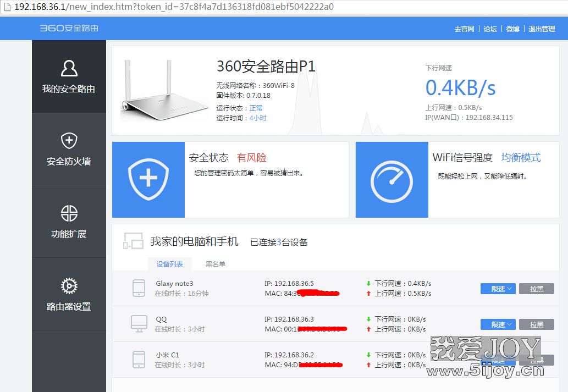This screenshot has height=392, width=568.
Task: Click the Glaxy note3 phone icon
Action: point(139,288)
